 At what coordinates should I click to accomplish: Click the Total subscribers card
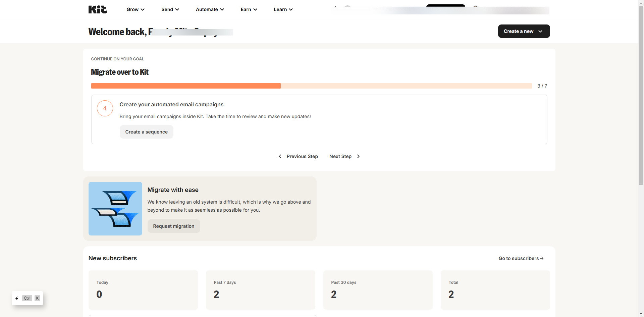pos(495,290)
